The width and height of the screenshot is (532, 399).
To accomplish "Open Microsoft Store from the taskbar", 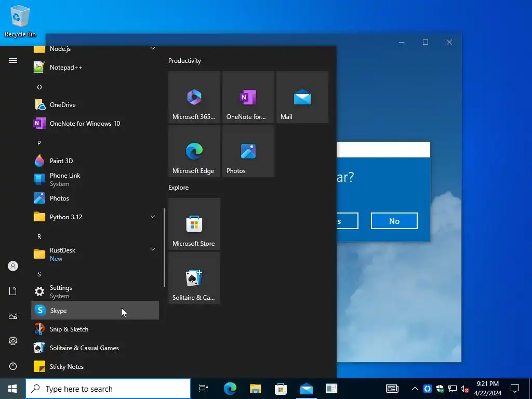I will coord(281,389).
